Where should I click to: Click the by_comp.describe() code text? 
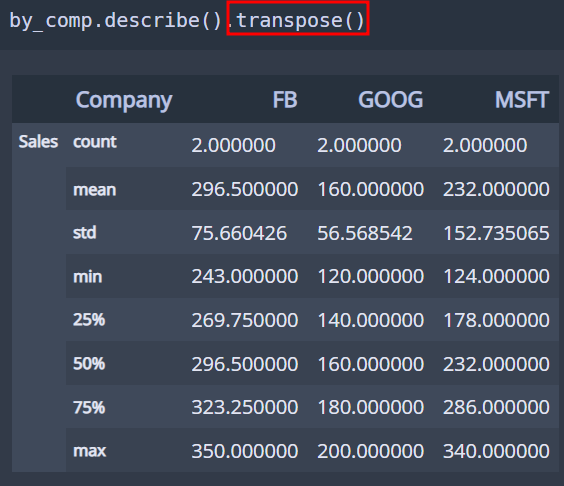click(115, 21)
